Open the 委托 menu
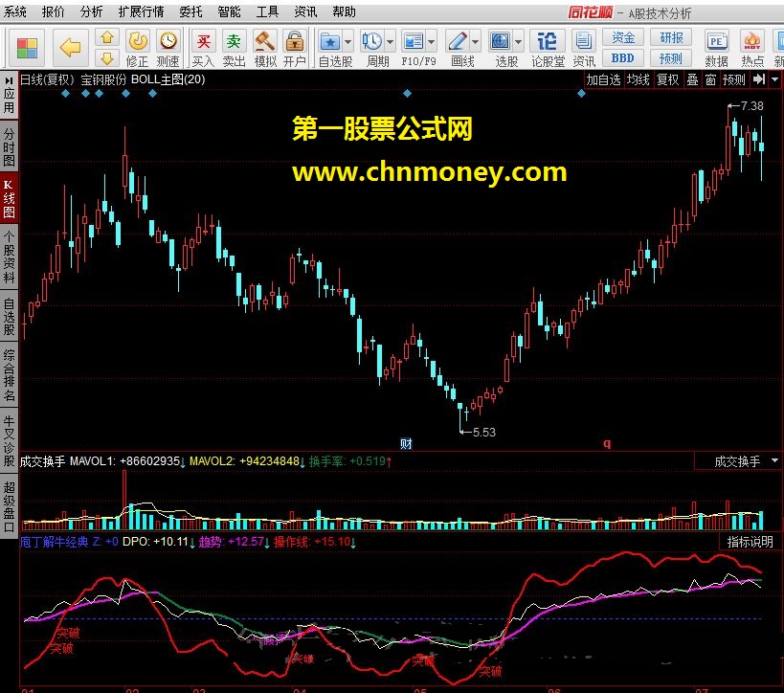Screen dimensions: 784x693 click(x=190, y=11)
